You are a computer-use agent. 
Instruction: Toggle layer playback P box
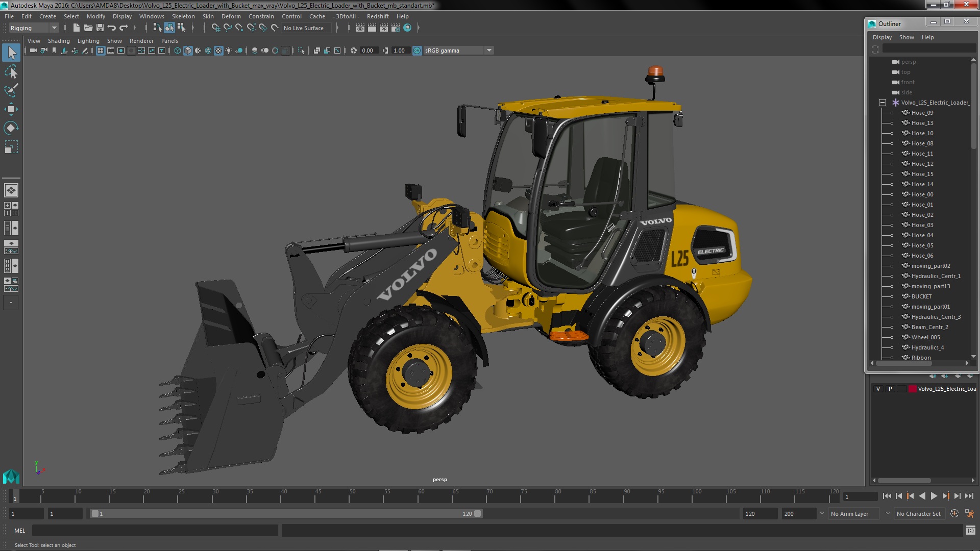click(x=890, y=389)
